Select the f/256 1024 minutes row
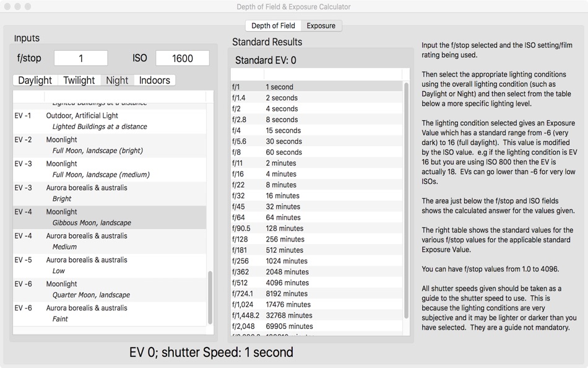The width and height of the screenshot is (588, 368). click(316, 261)
